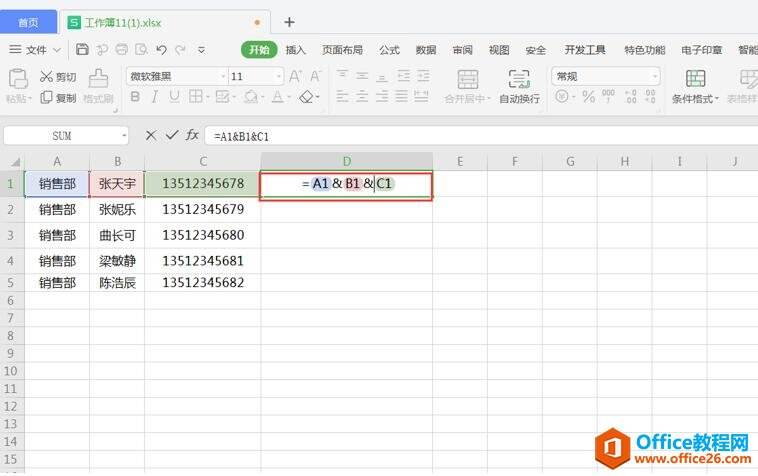Screen dimensions: 758x476
Task: Click the eraser clear formatting icon
Action: point(306,97)
